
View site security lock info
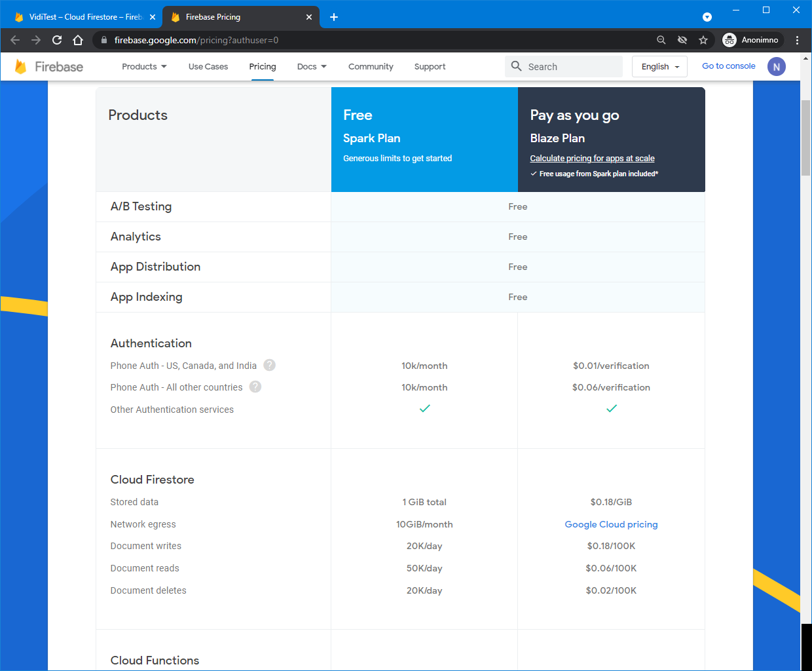pyautogui.click(x=103, y=40)
